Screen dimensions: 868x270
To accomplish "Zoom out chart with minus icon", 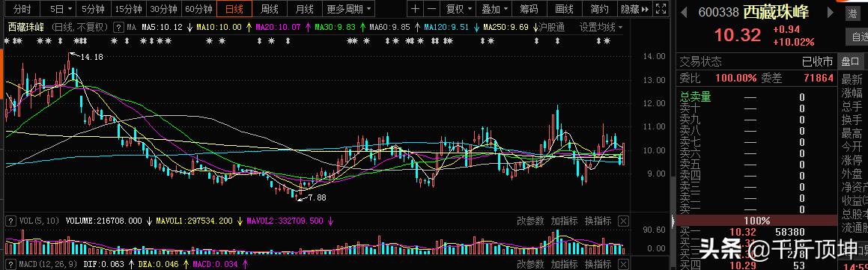I will coord(432,8).
